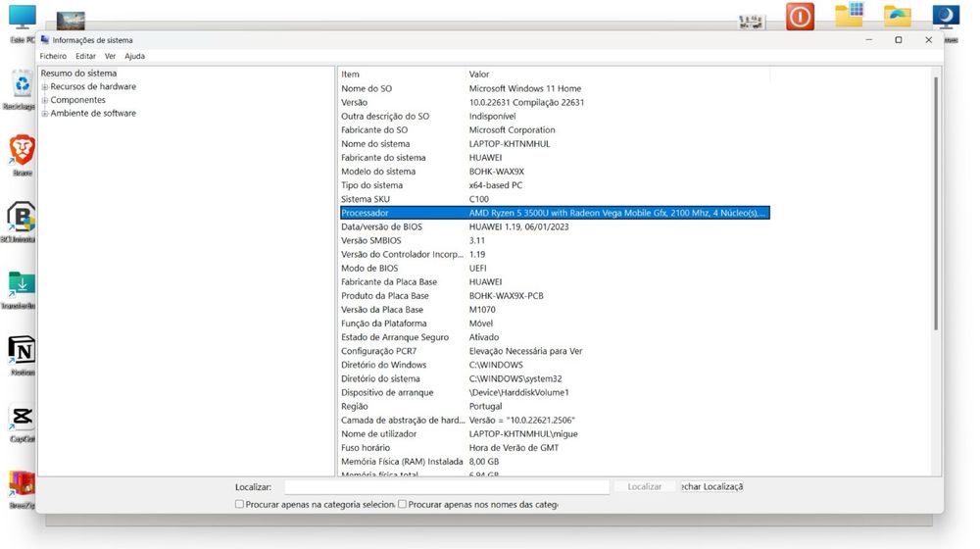
Task: Click the Valor column header
Action: point(617,75)
